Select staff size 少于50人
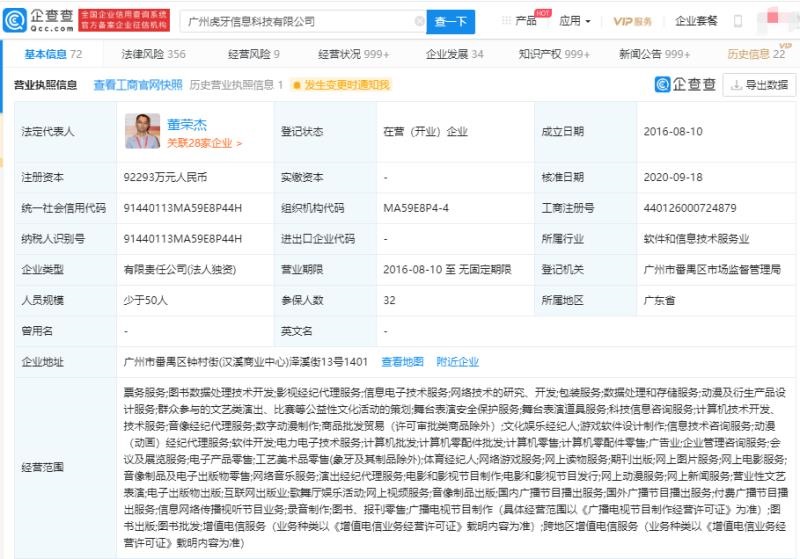This screenshot has width=800, height=559. [145, 300]
